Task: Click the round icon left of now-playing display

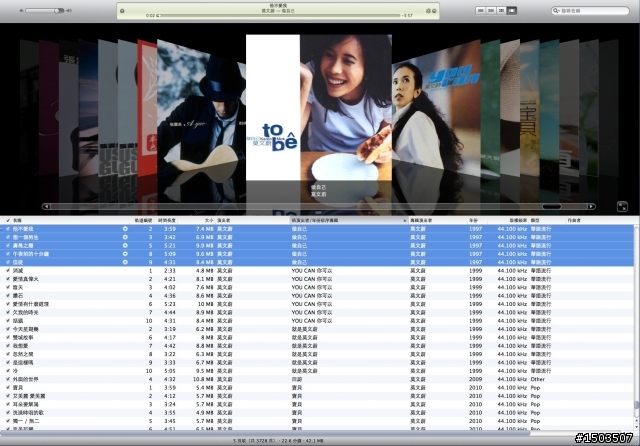Action: (122, 11)
